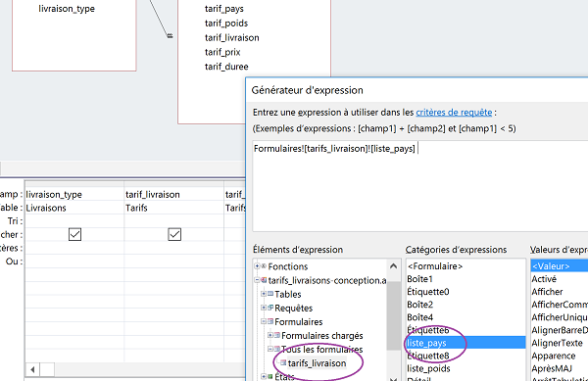Click the Requêtes folder icon

(270, 308)
